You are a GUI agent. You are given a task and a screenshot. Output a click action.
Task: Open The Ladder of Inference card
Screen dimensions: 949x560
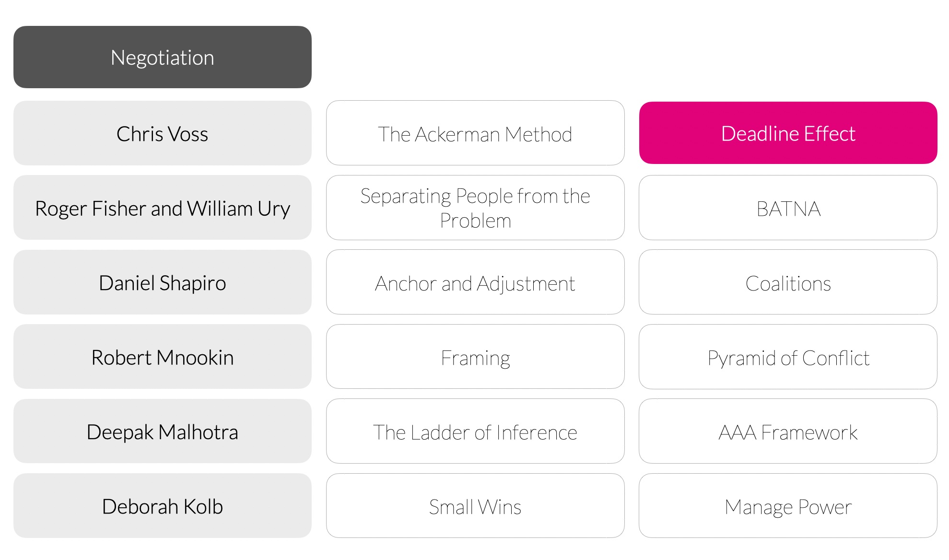click(475, 432)
